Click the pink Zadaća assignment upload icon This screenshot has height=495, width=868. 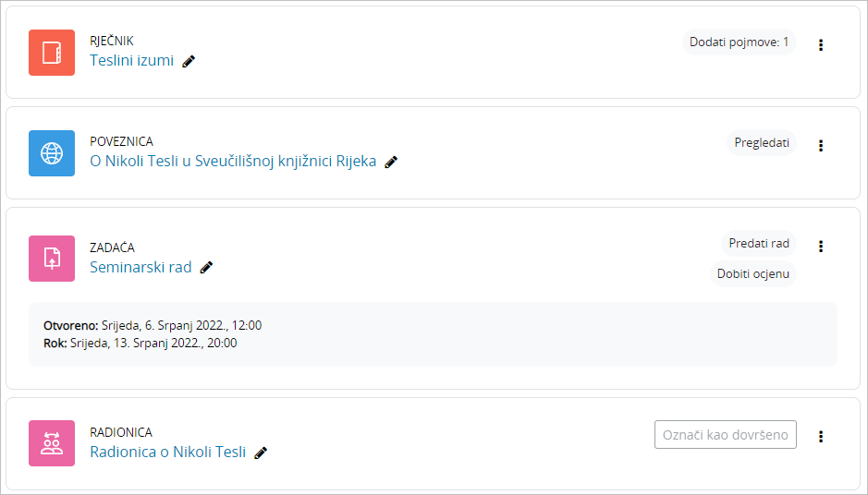point(52,259)
